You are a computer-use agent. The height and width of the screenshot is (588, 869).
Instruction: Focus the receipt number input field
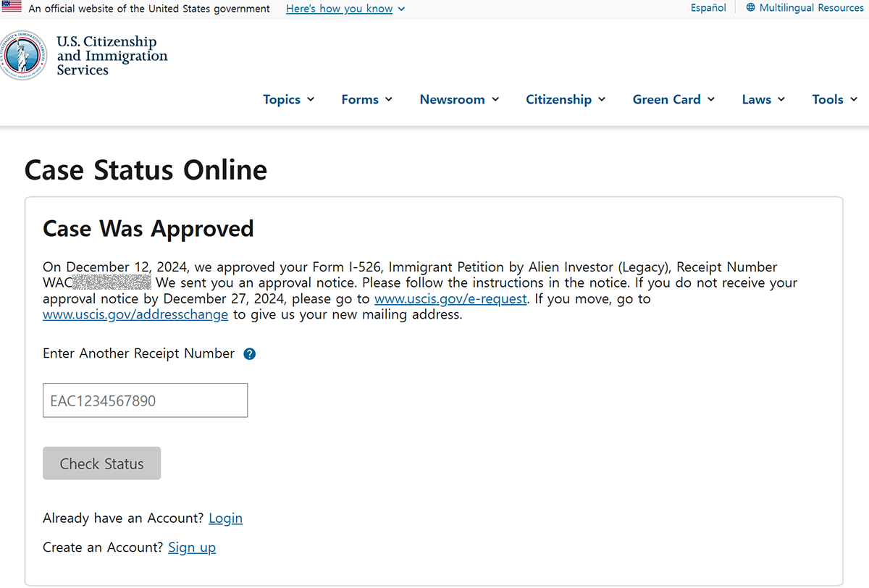coord(145,400)
